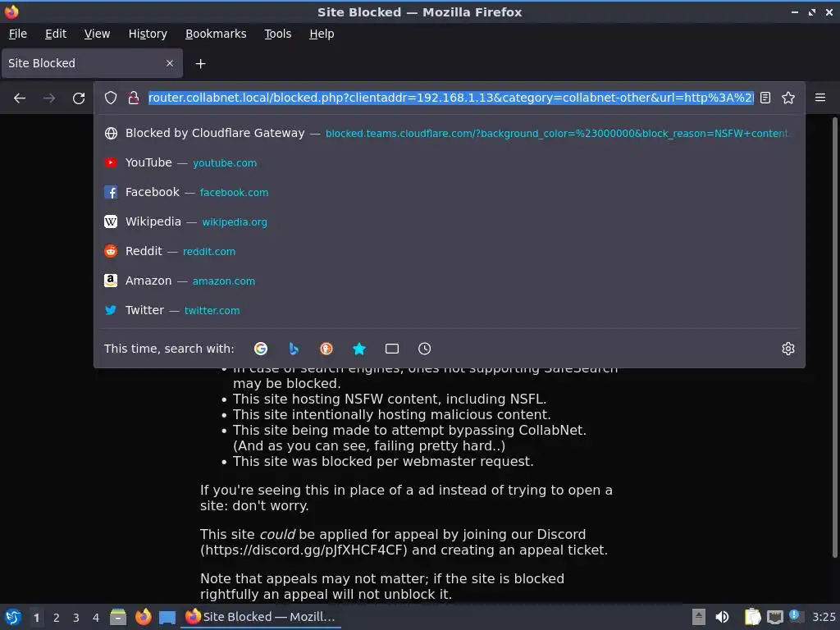Select the YouTube suggestion
The width and height of the screenshot is (840, 630).
[x=449, y=163]
